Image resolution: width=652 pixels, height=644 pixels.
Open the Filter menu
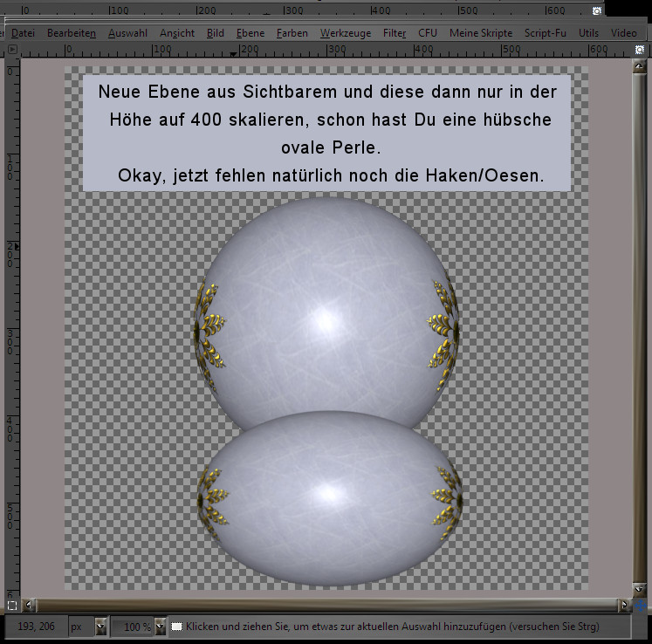point(395,33)
